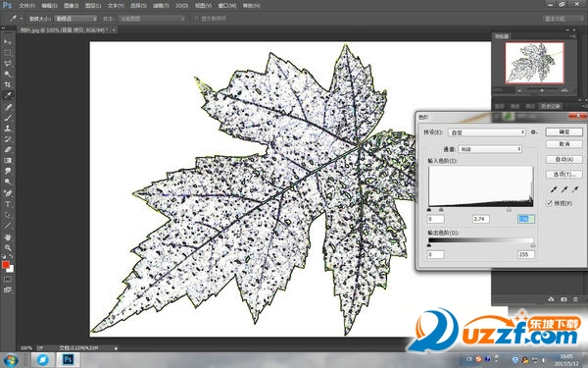588x368 pixels.
Task: Select the Eraser tool
Action: 8,149
